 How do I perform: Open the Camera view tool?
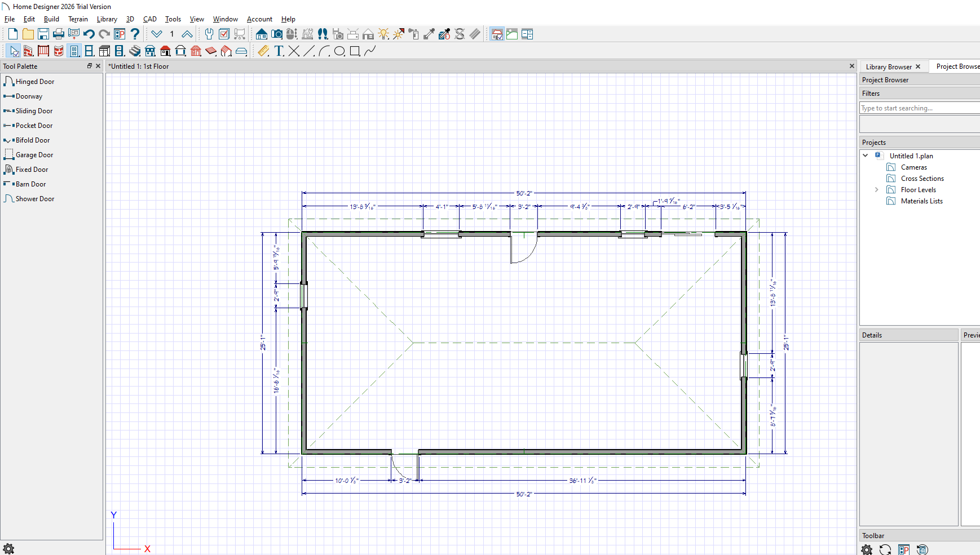(x=277, y=34)
